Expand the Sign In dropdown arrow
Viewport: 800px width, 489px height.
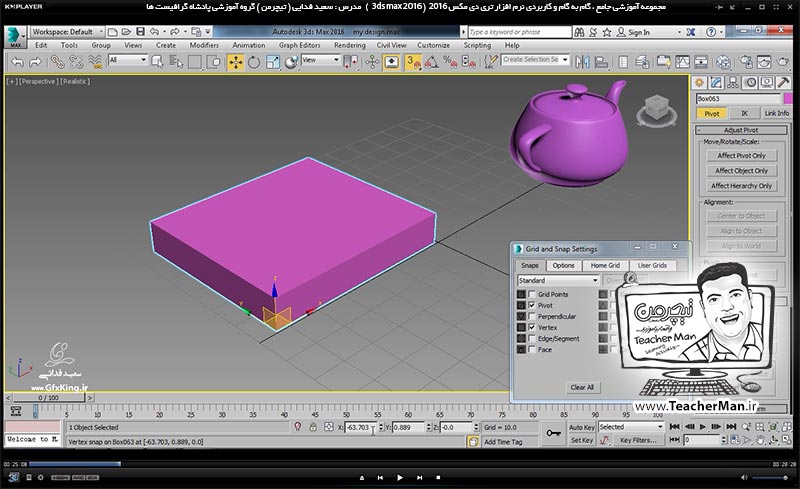679,32
